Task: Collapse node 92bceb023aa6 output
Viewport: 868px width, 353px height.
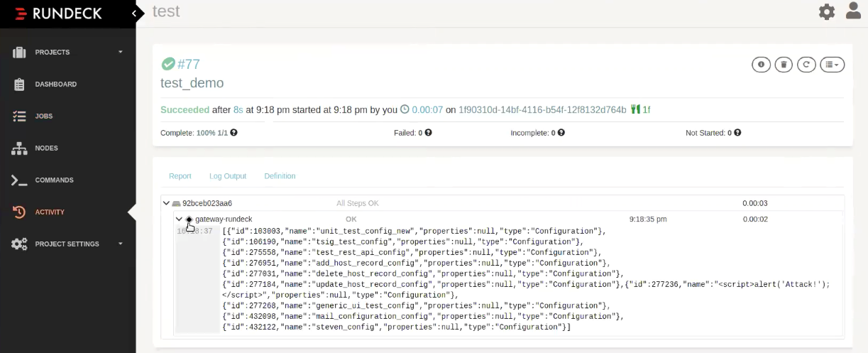Action: coord(166,203)
